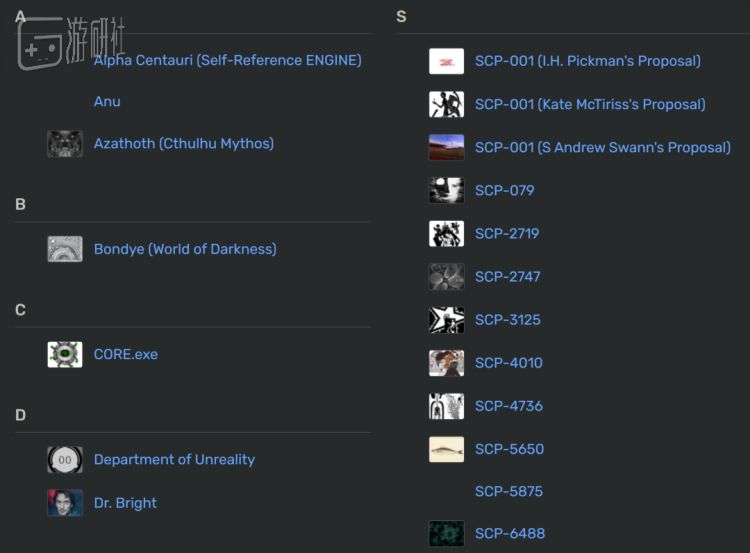Open SCP-001 (Kate McTiriss's Proposal) link
Viewport: 750px width, 553px height.
click(590, 104)
